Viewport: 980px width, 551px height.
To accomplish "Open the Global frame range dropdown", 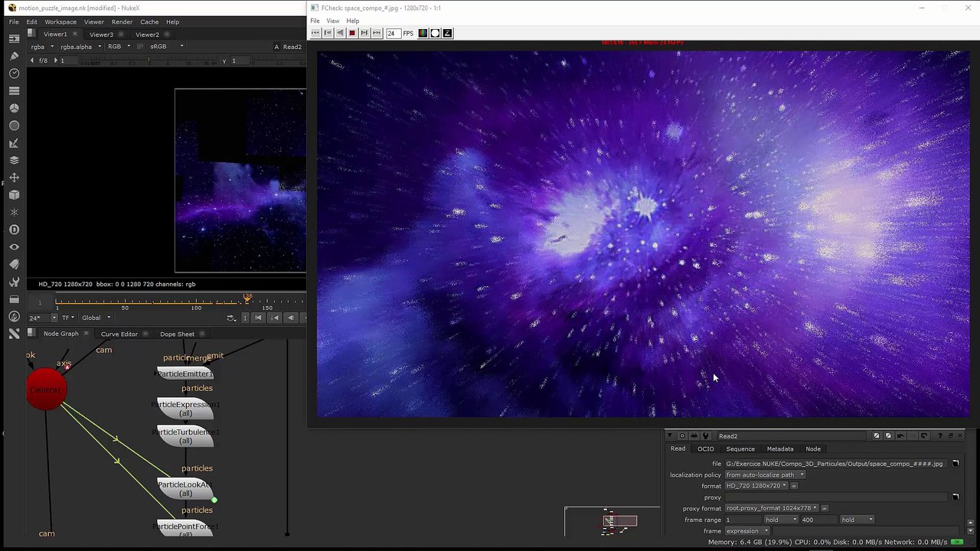I will (96, 318).
